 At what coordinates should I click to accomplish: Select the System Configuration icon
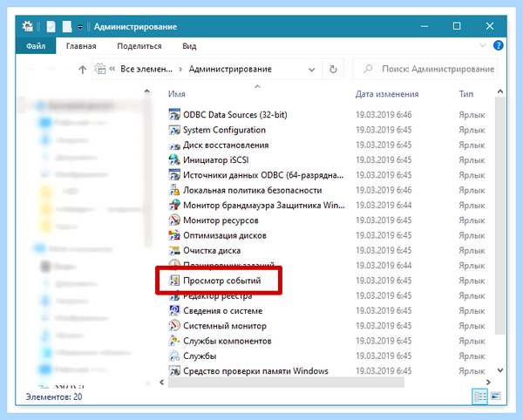click(174, 130)
